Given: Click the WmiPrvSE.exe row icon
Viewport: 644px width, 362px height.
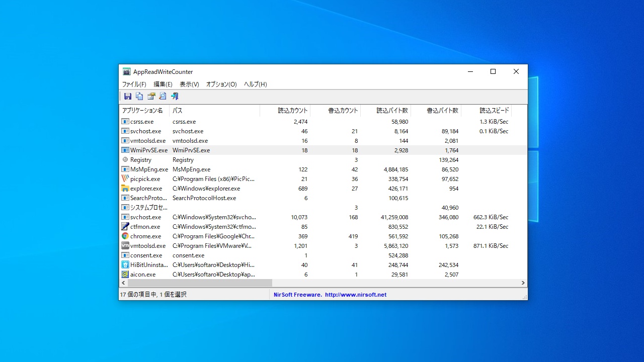Looking at the screenshot, I should coord(125,150).
